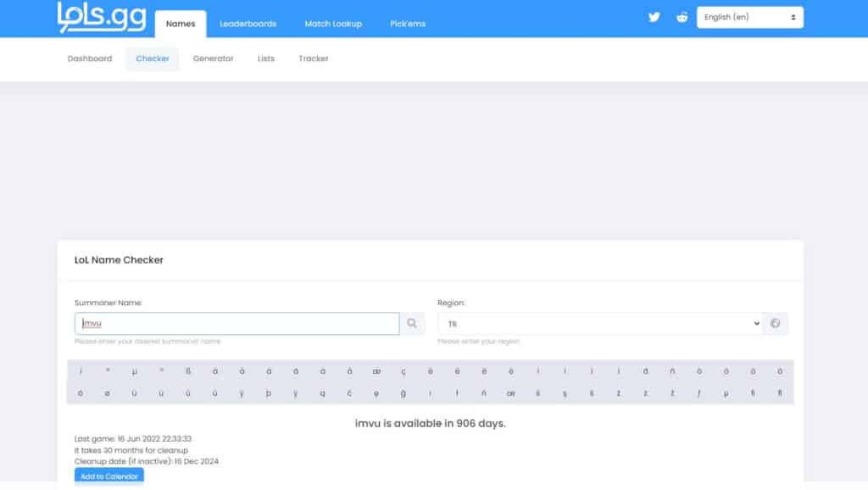Click the 'Cleanup date (if inactive)' line

point(147,461)
